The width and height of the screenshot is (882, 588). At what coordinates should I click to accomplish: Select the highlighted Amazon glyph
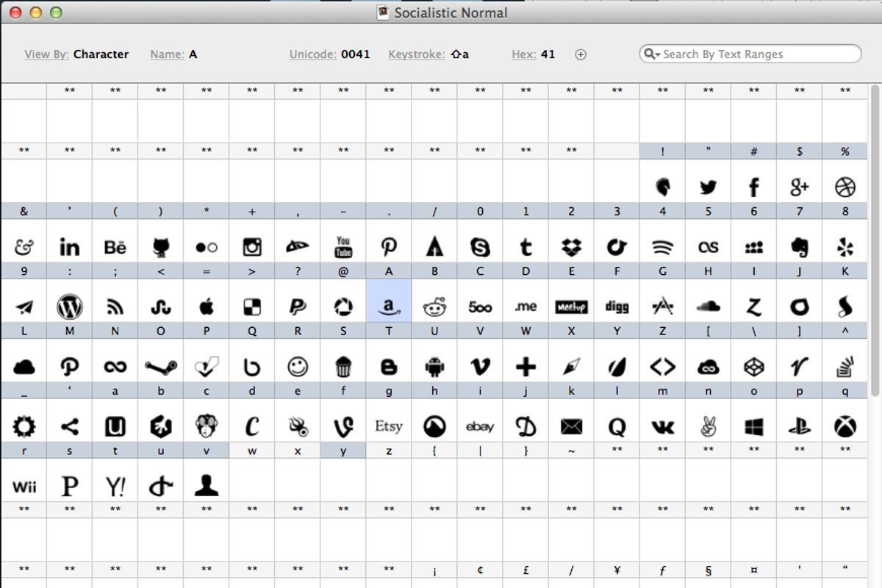[x=389, y=307]
